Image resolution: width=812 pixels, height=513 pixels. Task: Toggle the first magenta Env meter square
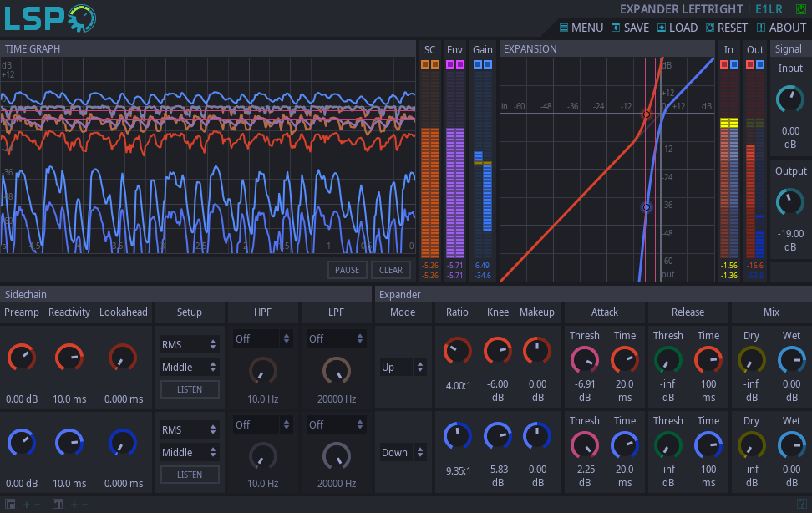(x=450, y=64)
